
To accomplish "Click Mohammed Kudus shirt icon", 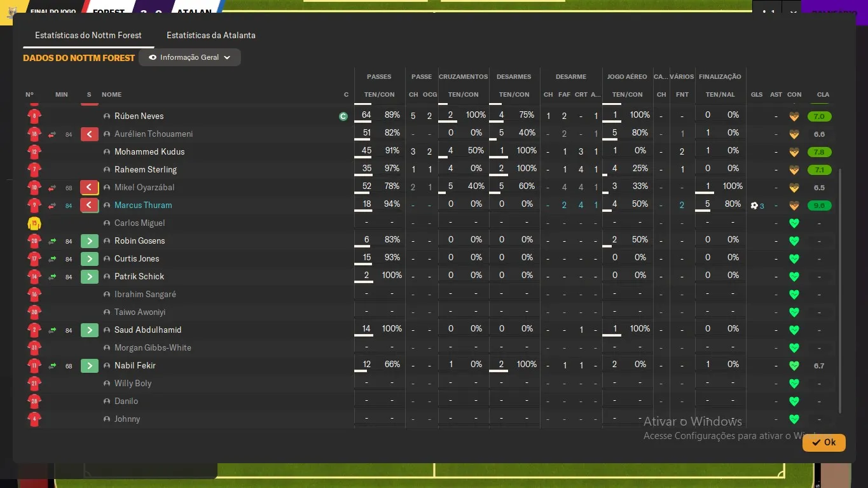I will (x=34, y=152).
